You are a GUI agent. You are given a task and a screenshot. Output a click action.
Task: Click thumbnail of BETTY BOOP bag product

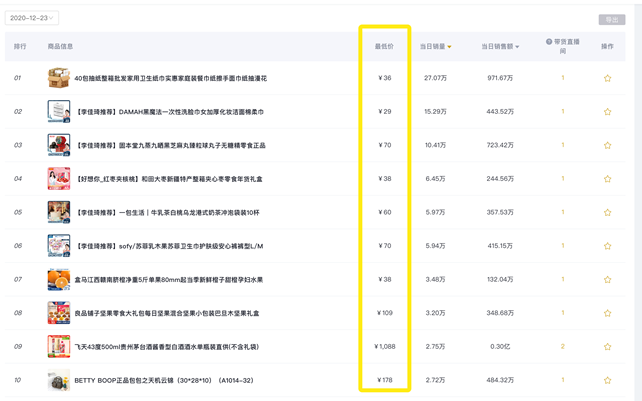point(58,380)
